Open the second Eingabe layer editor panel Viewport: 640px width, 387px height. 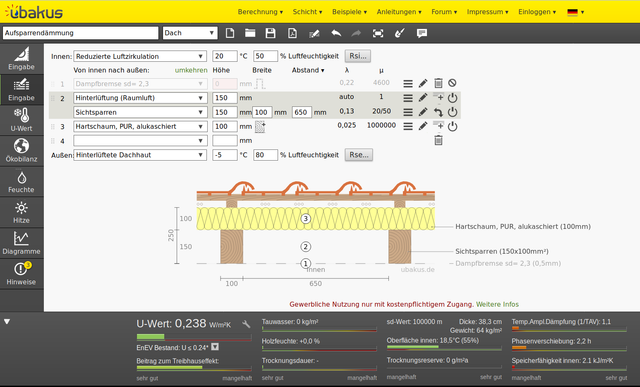(22, 89)
